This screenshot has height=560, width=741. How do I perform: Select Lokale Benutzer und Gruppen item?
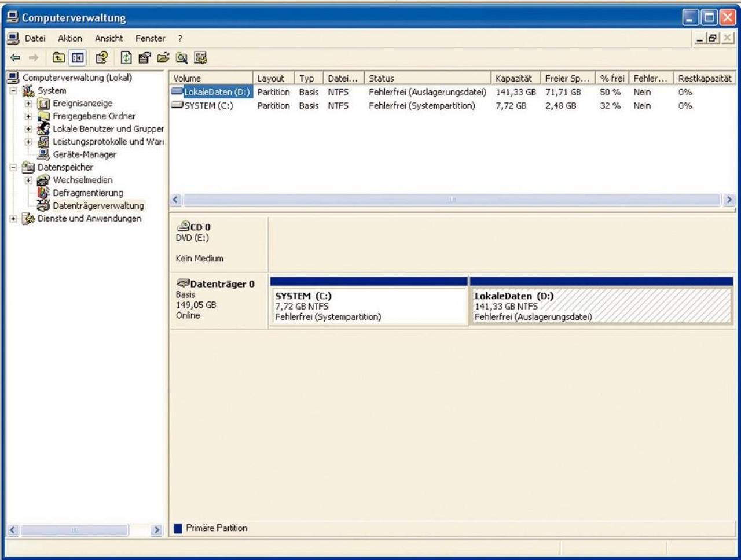(108, 129)
